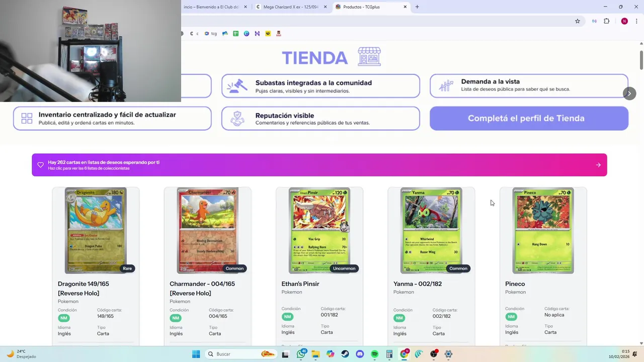Viewport: 644px width, 362px height.
Task: Click the Uncommon badge on Ethan's Pinsir
Action: pyautogui.click(x=344, y=268)
